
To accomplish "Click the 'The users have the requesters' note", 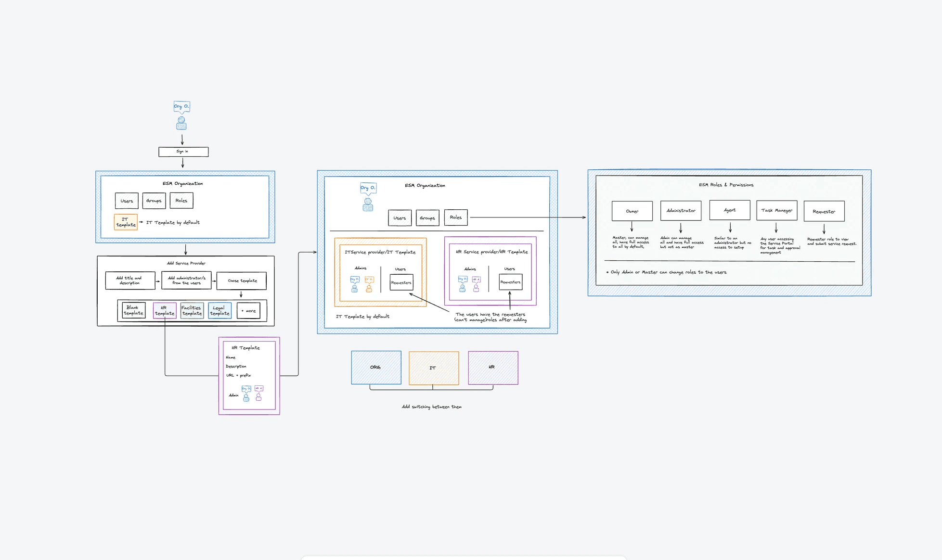I will coord(490,317).
